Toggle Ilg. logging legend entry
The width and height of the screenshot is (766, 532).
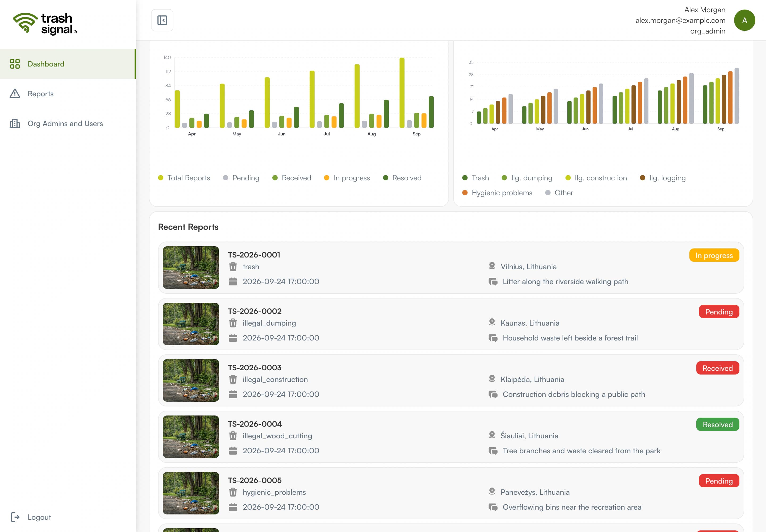tap(663, 178)
